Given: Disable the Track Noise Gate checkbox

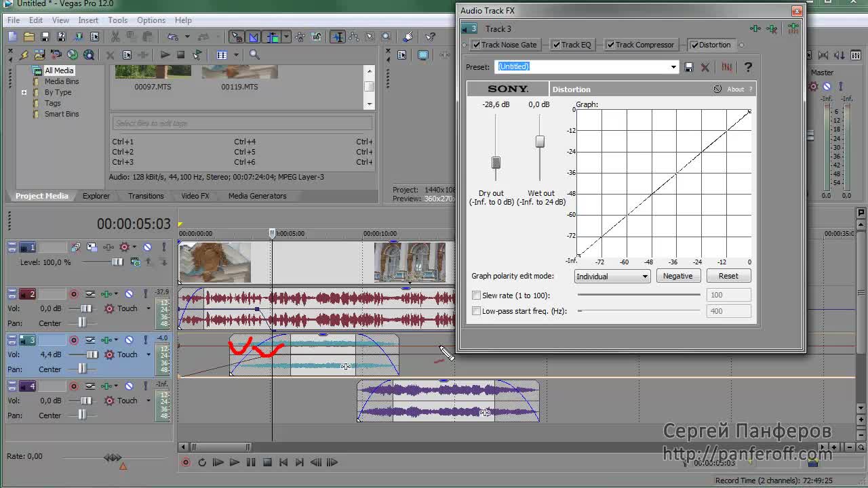Looking at the screenshot, I should tap(476, 45).
